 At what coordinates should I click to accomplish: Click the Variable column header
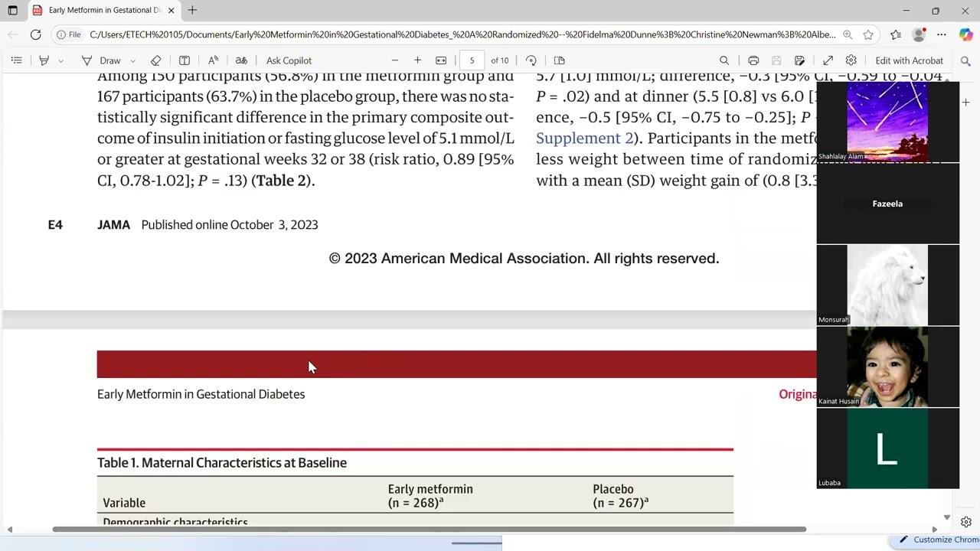124,503
